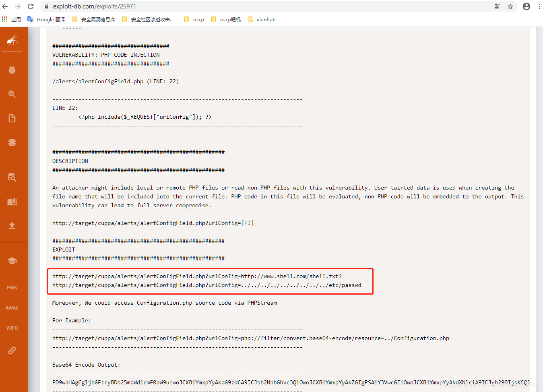Click the "VULNERABILITY: PHP CODE INJECTION" heading text

(x=106, y=55)
